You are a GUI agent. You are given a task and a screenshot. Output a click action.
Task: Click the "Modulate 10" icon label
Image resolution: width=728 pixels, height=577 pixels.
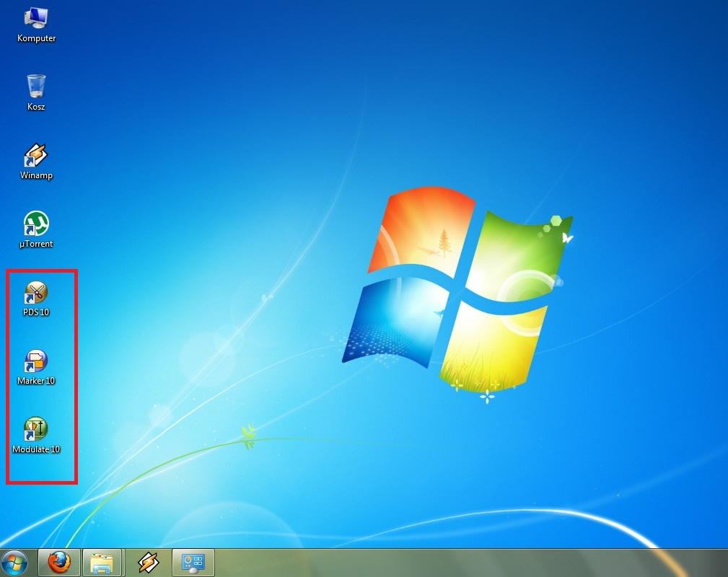click(x=36, y=449)
